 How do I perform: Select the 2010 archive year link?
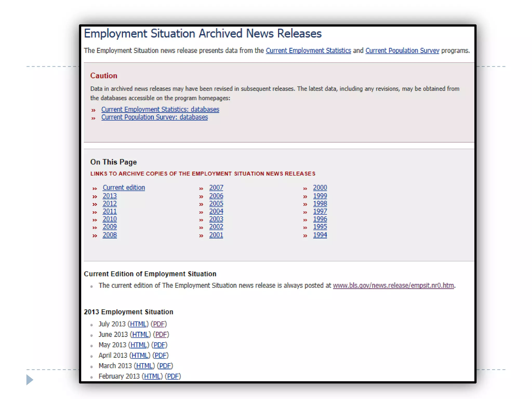point(109,219)
